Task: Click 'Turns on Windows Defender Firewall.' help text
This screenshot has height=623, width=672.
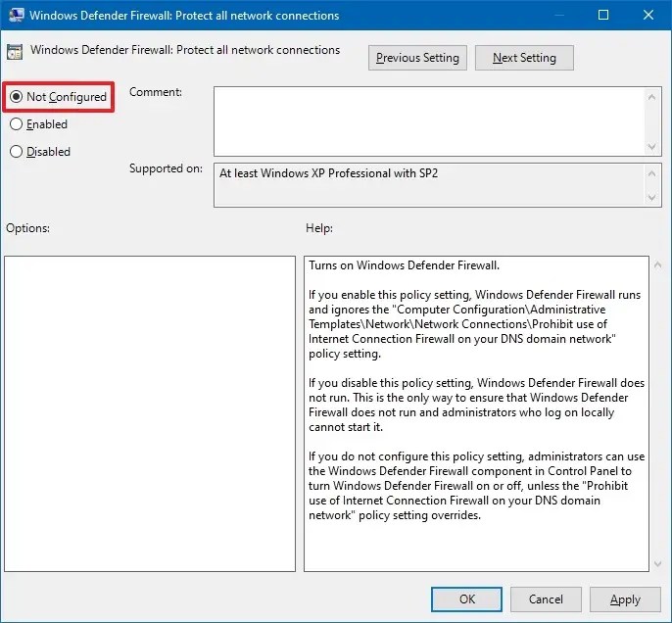Action: [x=405, y=265]
